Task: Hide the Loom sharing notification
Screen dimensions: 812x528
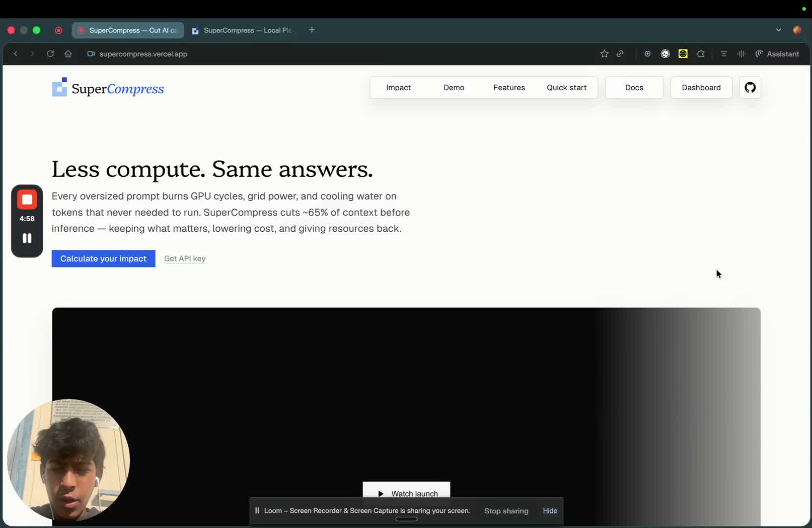Action: click(x=549, y=511)
